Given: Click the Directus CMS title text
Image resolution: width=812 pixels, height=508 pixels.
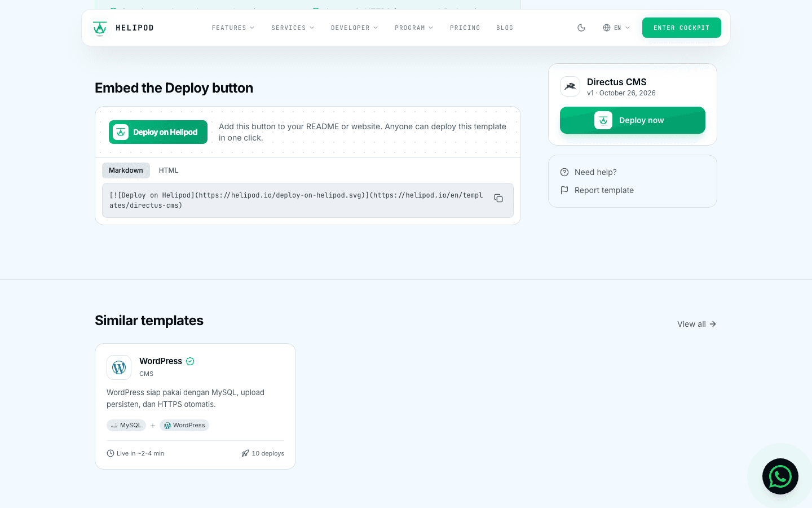Looking at the screenshot, I should (x=617, y=82).
